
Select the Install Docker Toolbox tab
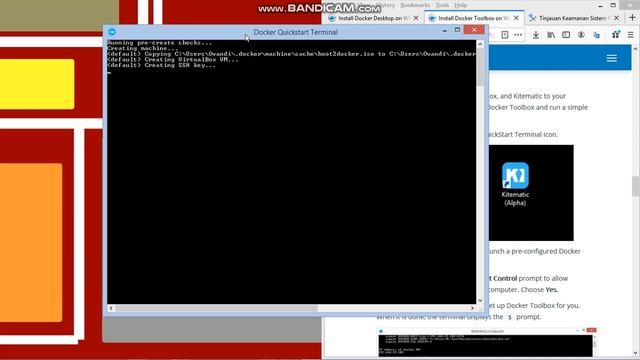(474, 18)
